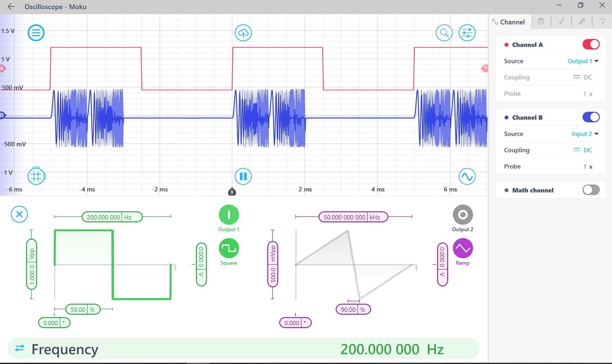Open the Trigger settings panel icon
Screen dimensions: 612x364
561,21
